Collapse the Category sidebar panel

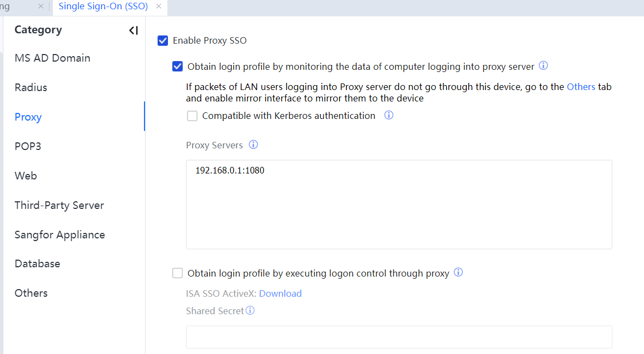[x=134, y=31]
